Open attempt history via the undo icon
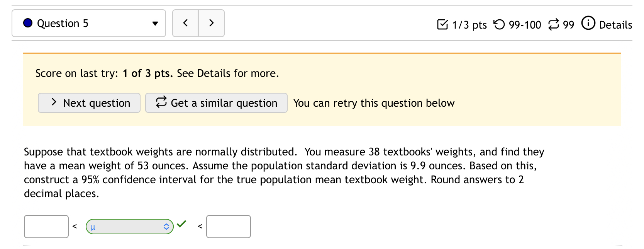 point(498,24)
